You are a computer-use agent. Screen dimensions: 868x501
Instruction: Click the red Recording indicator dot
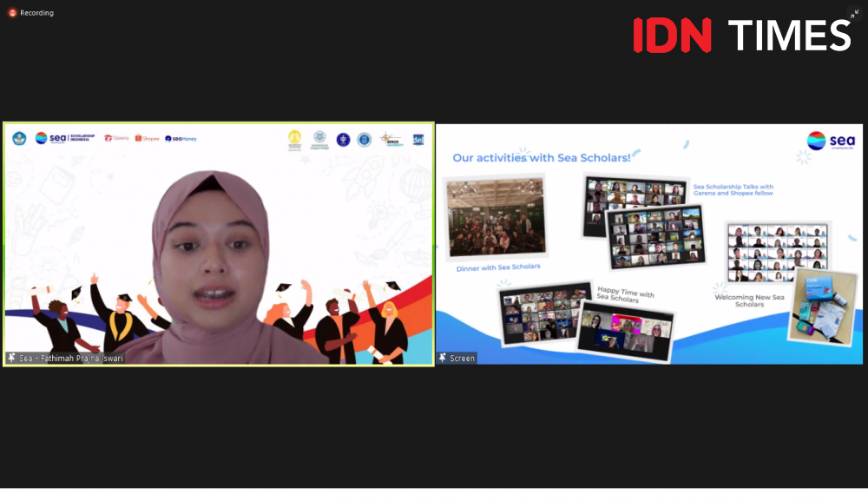[x=10, y=13]
